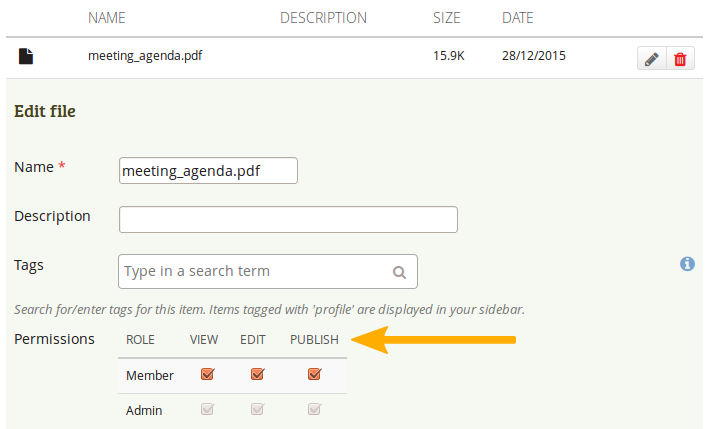Click Admin Publish permission checkbox
This screenshot has width=711, height=429.
click(314, 409)
